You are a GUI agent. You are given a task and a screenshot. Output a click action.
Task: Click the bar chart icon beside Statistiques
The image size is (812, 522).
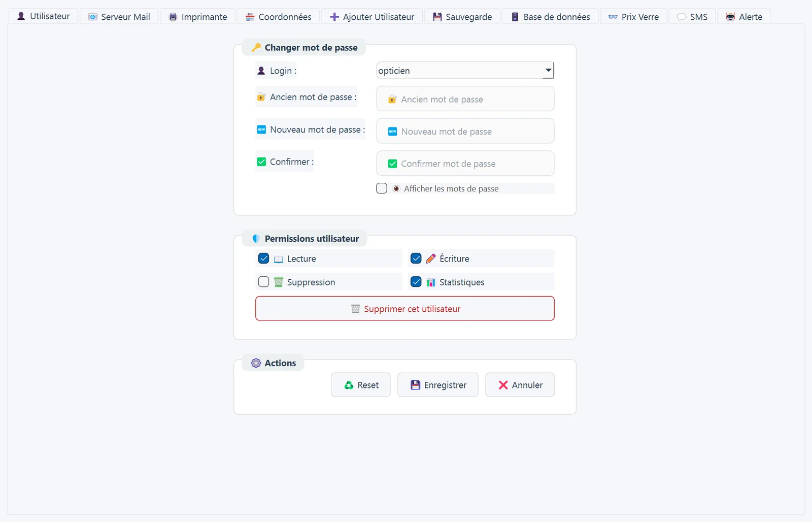[x=430, y=282]
